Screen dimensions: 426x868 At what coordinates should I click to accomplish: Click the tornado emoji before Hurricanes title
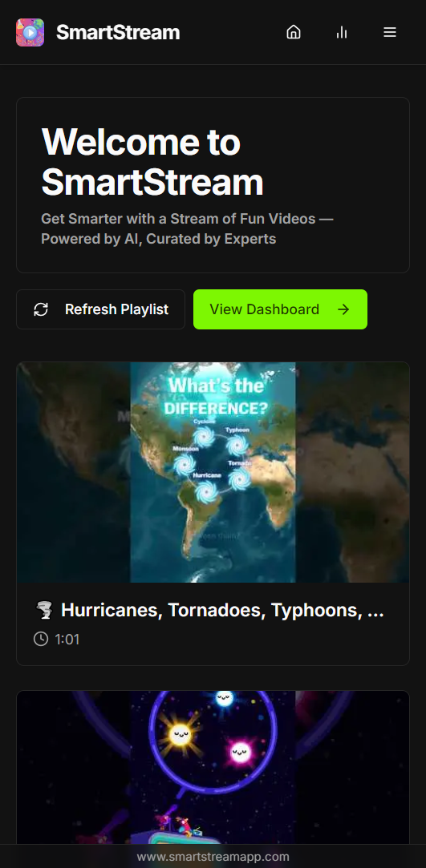(44, 610)
